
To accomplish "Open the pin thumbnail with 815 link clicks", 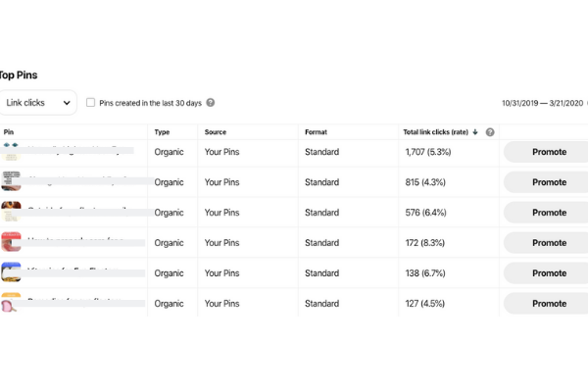I will point(12,181).
